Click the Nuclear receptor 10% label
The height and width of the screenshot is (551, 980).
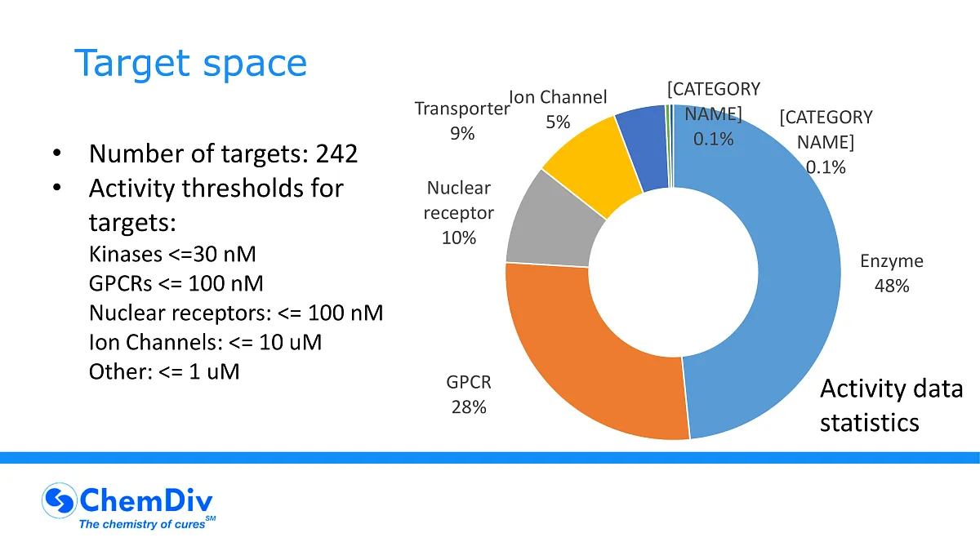coord(460,213)
